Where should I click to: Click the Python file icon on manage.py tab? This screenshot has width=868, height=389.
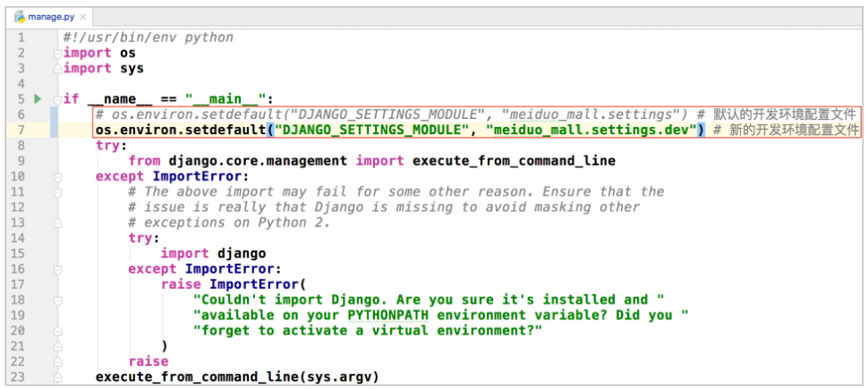point(20,17)
